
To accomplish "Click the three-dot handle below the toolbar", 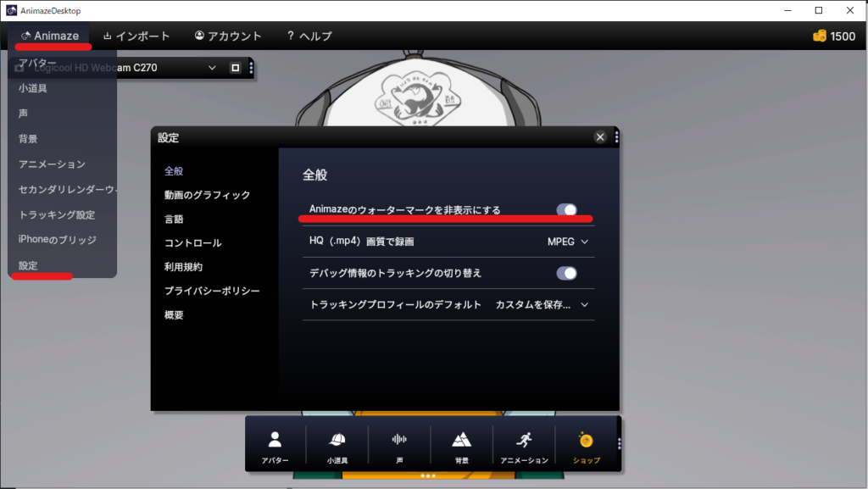I will pos(428,475).
